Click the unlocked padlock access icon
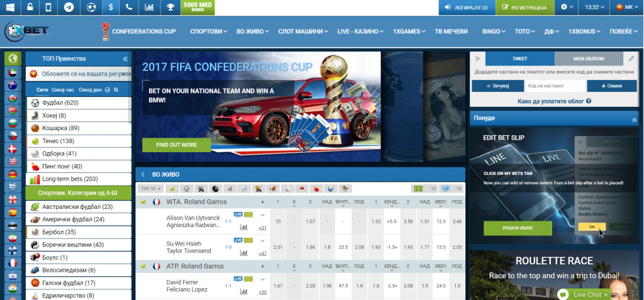The width and height of the screenshot is (644, 300). [30, 8]
